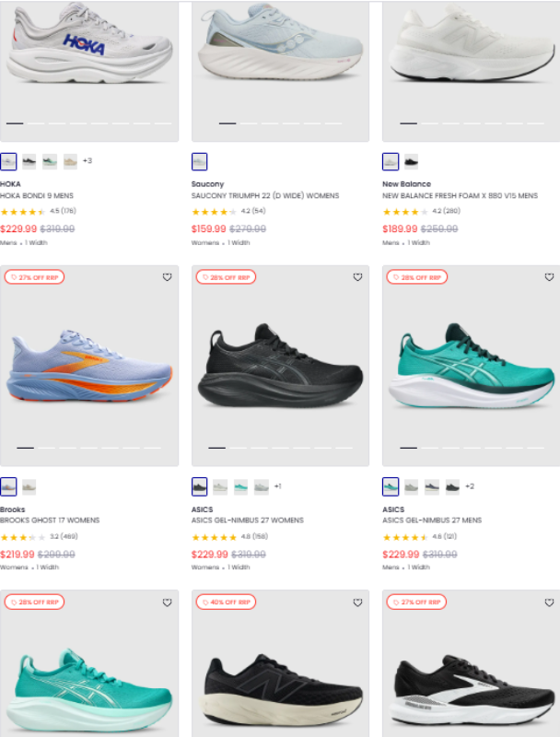Open the HOKA Bondi 9 Mens product title
The height and width of the screenshot is (737, 560).
click(38, 196)
